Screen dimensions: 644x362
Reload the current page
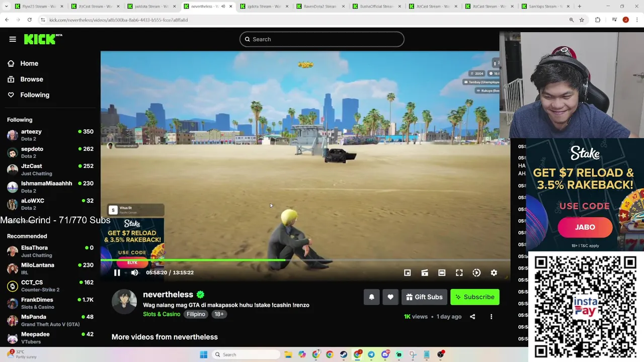29,20
